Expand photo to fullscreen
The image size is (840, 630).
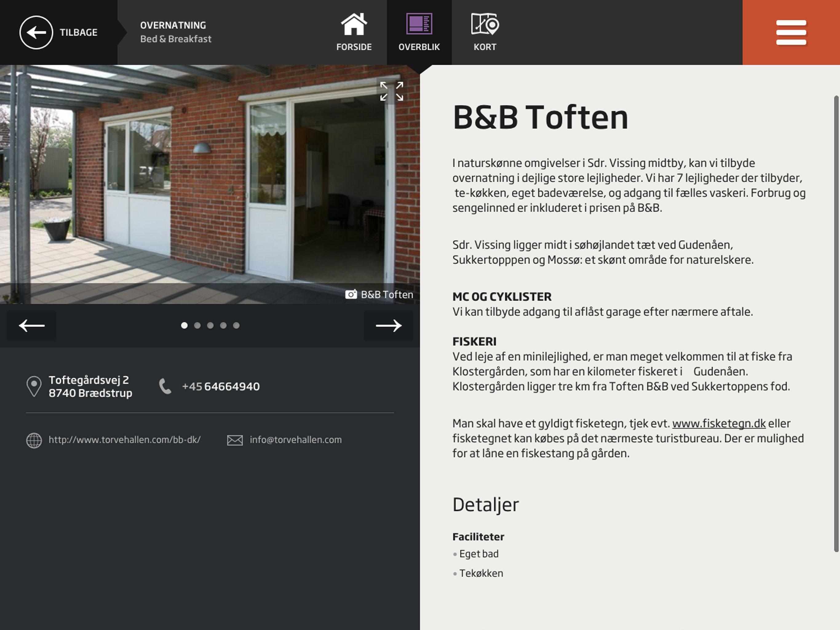pyautogui.click(x=391, y=91)
